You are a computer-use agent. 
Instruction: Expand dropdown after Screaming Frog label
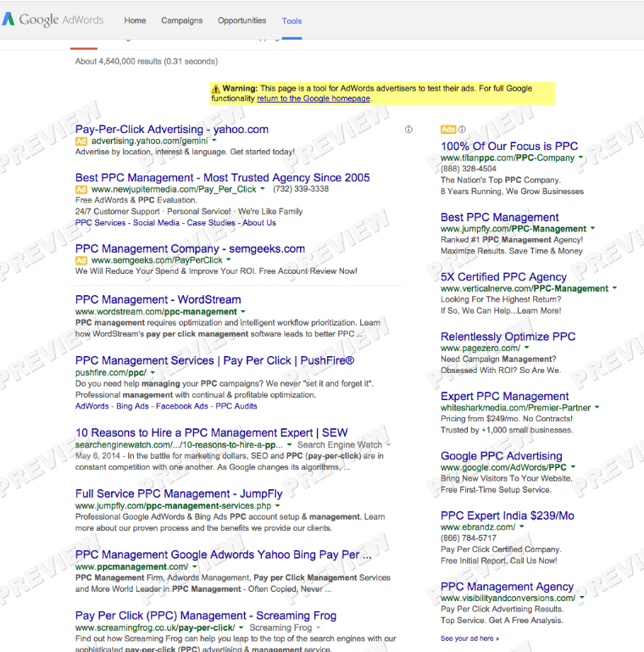(x=319, y=627)
